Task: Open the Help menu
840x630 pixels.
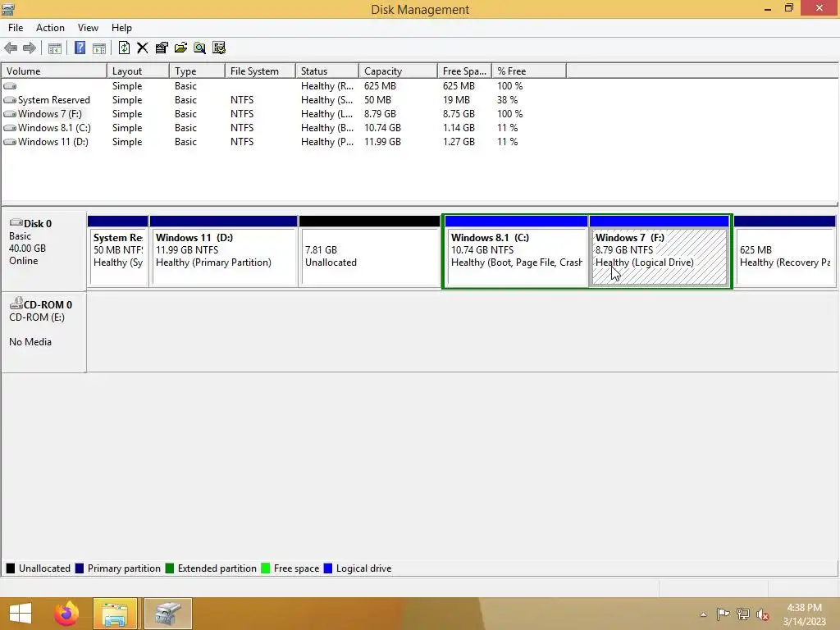Action: (121, 28)
